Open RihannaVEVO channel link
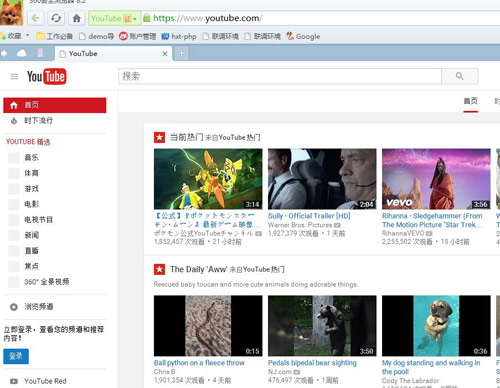Screen dimensions: 500x388 click(x=403, y=233)
